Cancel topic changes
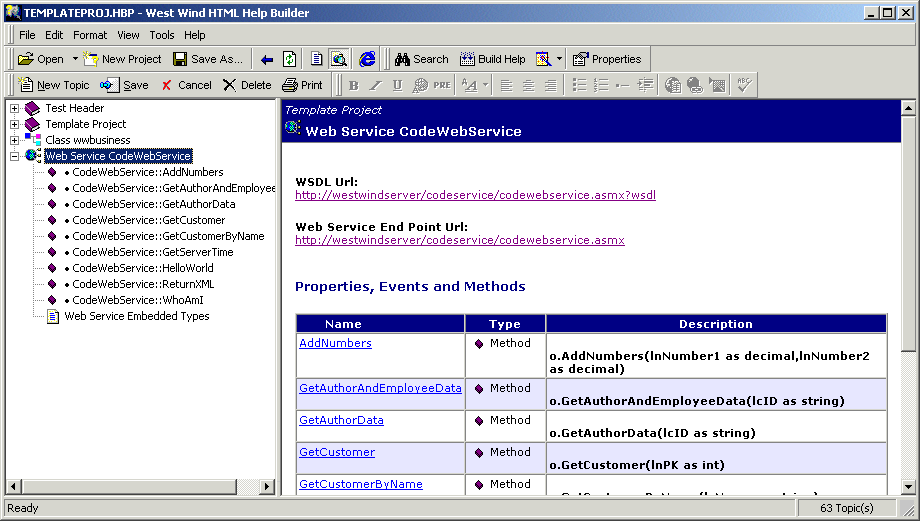Screen dimensions: 920x521 click(186, 85)
